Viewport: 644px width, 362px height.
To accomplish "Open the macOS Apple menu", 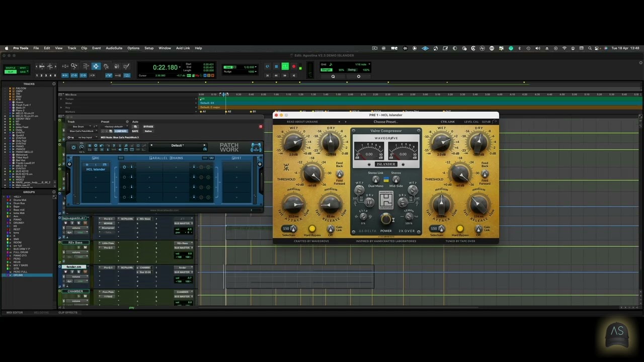I will pyautogui.click(x=7, y=48).
